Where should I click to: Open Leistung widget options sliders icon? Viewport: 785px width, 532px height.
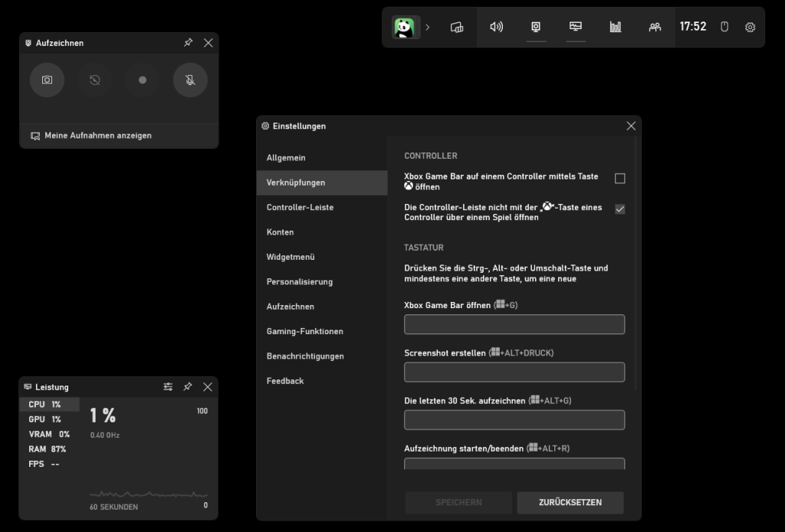(168, 386)
